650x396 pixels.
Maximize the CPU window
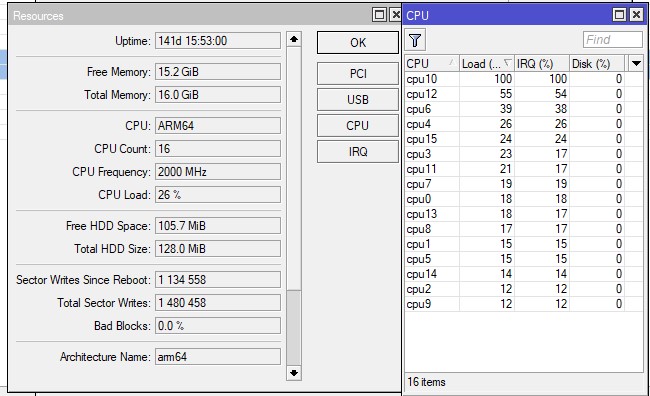point(619,15)
